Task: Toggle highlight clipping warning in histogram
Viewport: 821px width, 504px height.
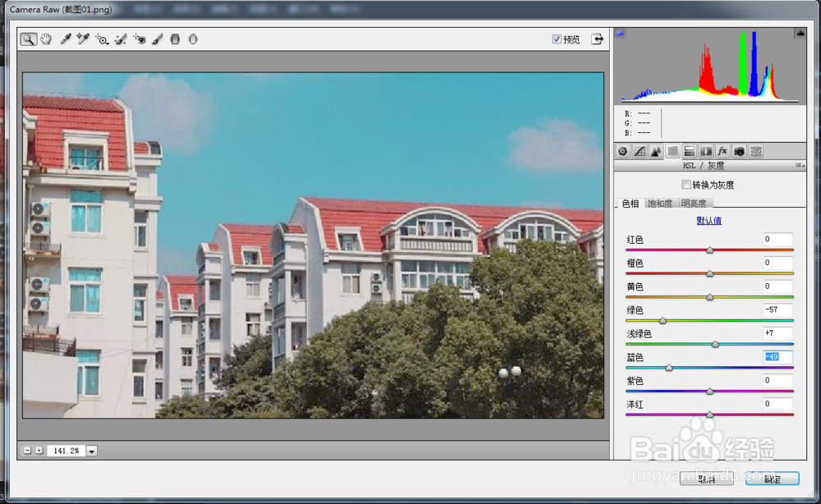Action: coord(800,33)
